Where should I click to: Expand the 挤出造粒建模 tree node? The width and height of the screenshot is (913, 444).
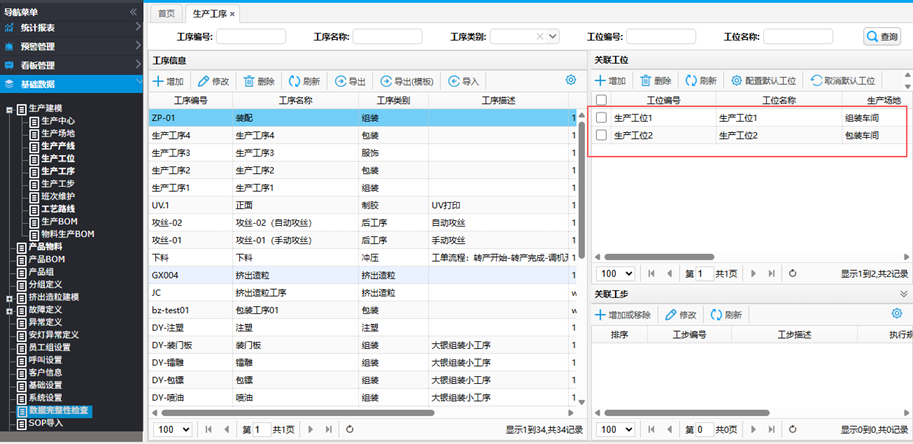coord(10,297)
